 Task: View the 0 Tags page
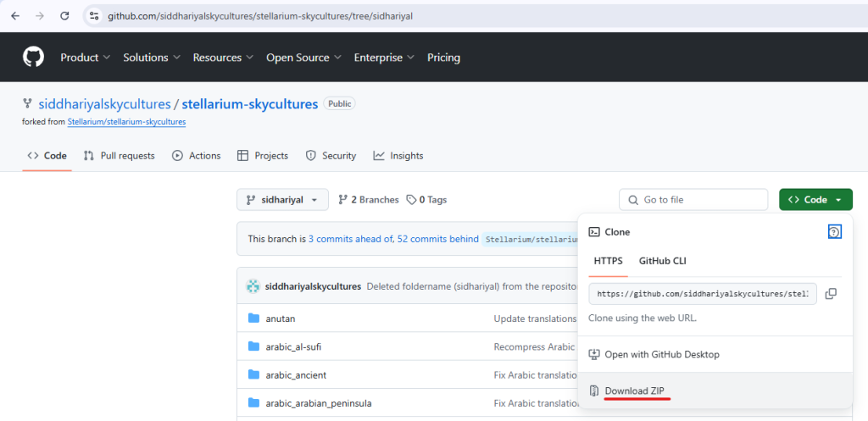(426, 200)
